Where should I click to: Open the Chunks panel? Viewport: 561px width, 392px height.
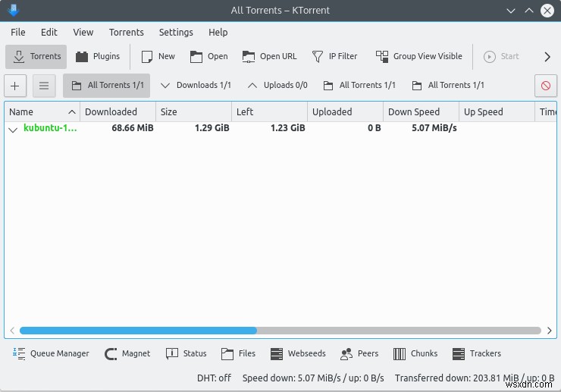click(415, 353)
